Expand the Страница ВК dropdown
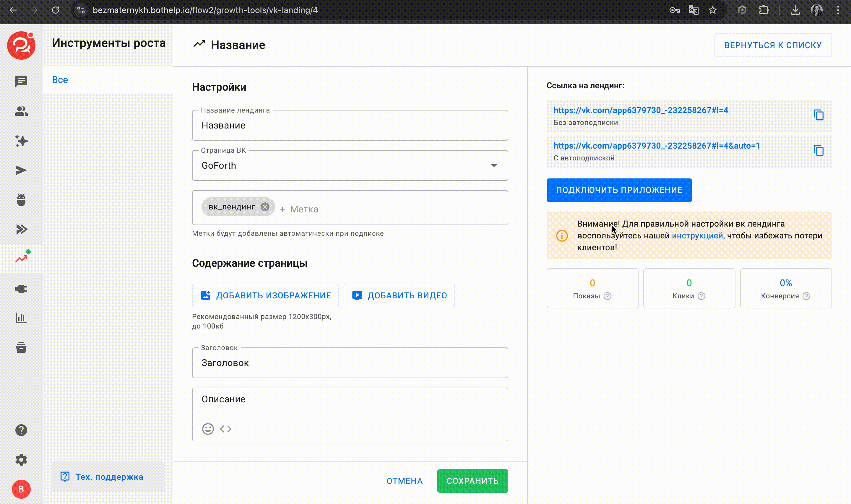The height and width of the screenshot is (504, 851). pos(494,165)
